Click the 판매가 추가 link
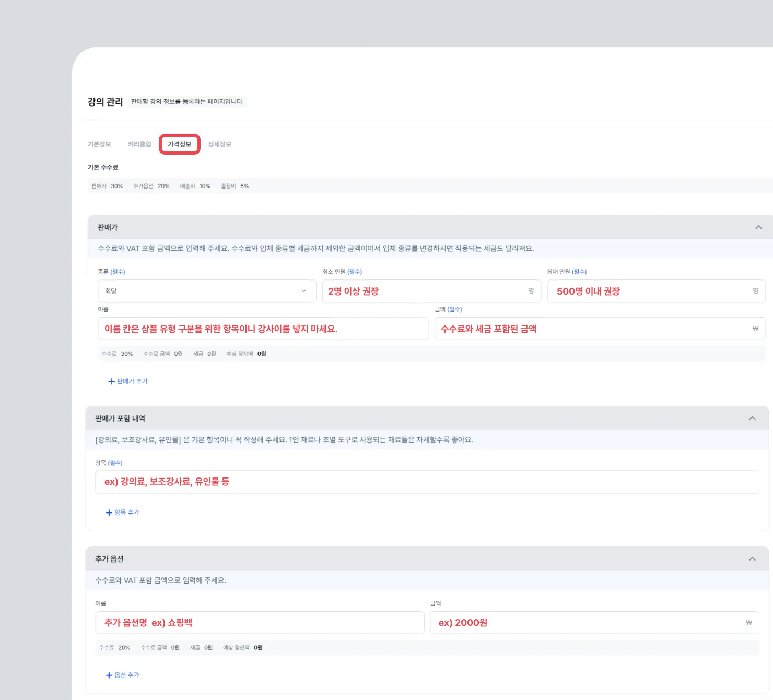 pyautogui.click(x=128, y=381)
